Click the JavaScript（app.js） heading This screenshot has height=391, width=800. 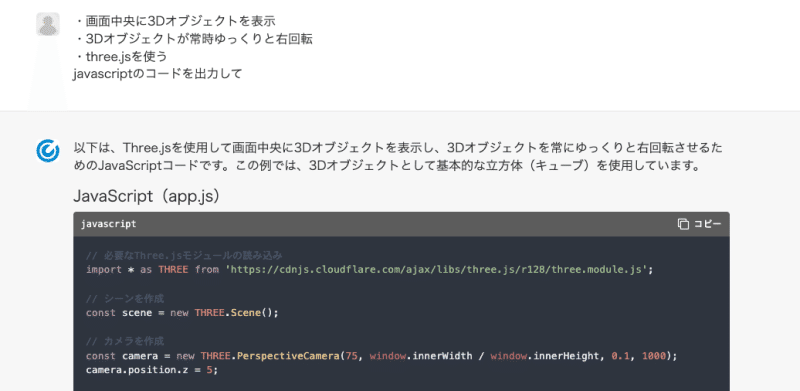coord(147,196)
